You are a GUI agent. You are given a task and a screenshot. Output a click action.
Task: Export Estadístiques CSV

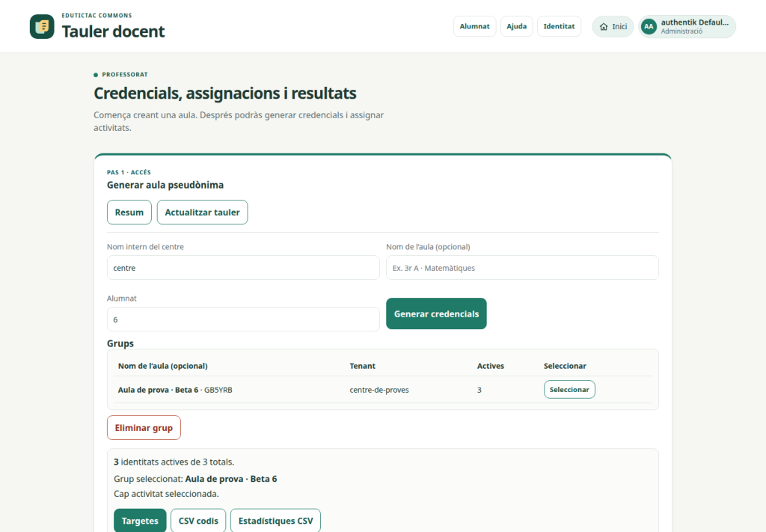275,521
